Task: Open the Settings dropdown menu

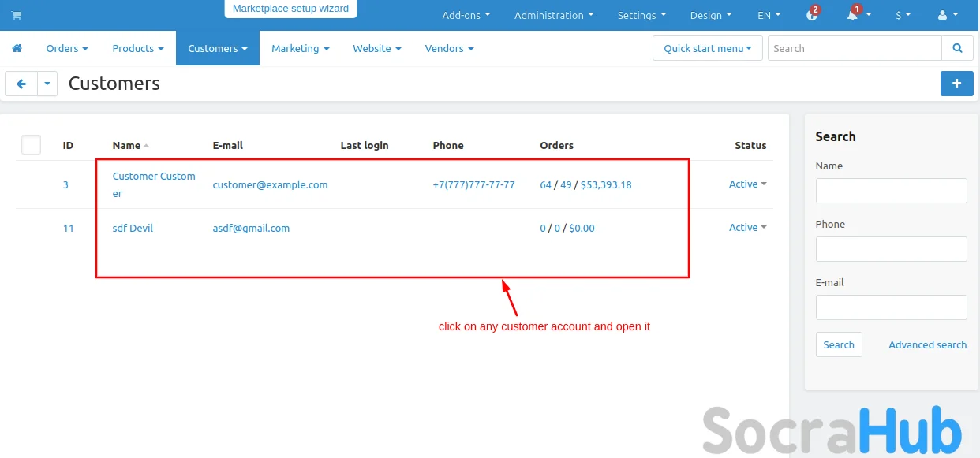Action: (641, 15)
